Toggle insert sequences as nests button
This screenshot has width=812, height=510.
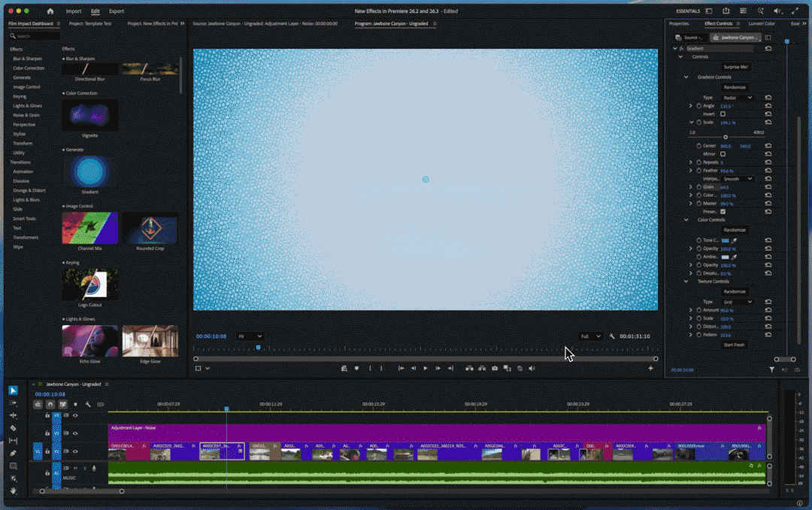[38, 404]
